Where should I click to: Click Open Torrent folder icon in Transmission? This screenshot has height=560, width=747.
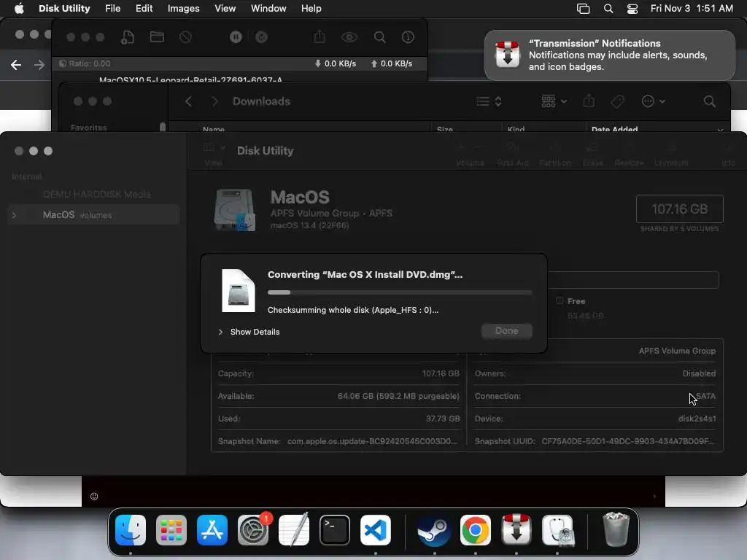[157, 37]
